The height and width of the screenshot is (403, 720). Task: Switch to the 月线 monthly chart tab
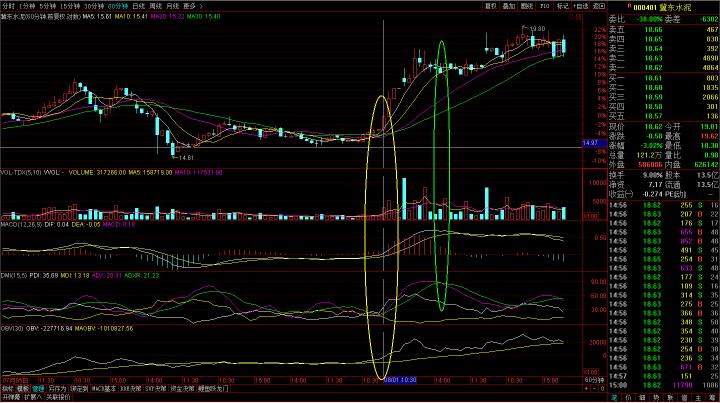click(173, 6)
